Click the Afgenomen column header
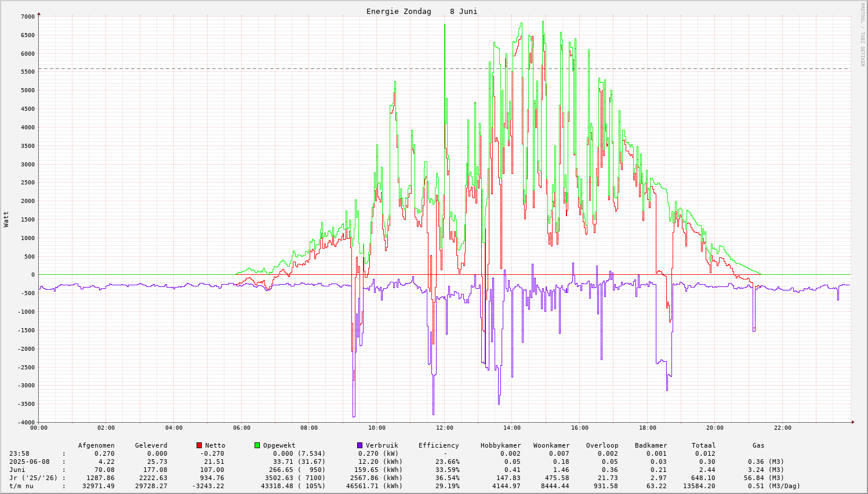Image resolution: width=868 pixels, height=494 pixels. [x=96, y=445]
